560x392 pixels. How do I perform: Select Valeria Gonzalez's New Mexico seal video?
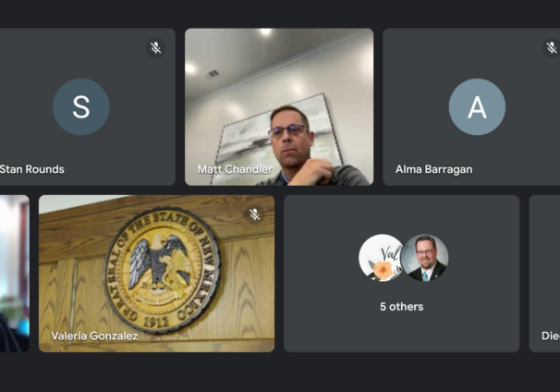(x=156, y=274)
